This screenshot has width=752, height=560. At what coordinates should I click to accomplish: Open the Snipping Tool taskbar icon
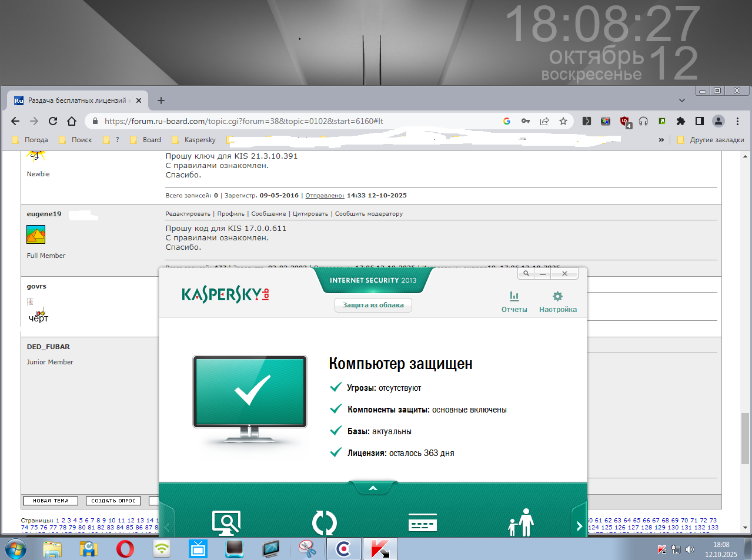click(307, 549)
